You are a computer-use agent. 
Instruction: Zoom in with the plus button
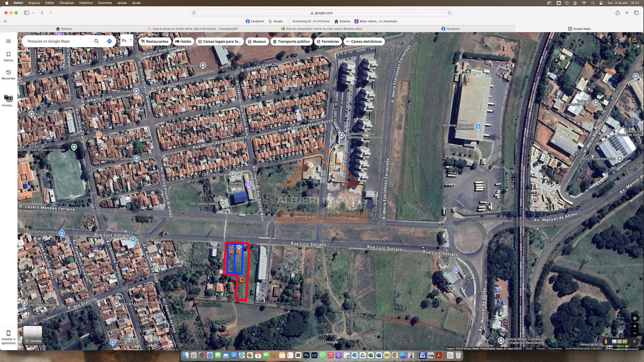(x=635, y=326)
